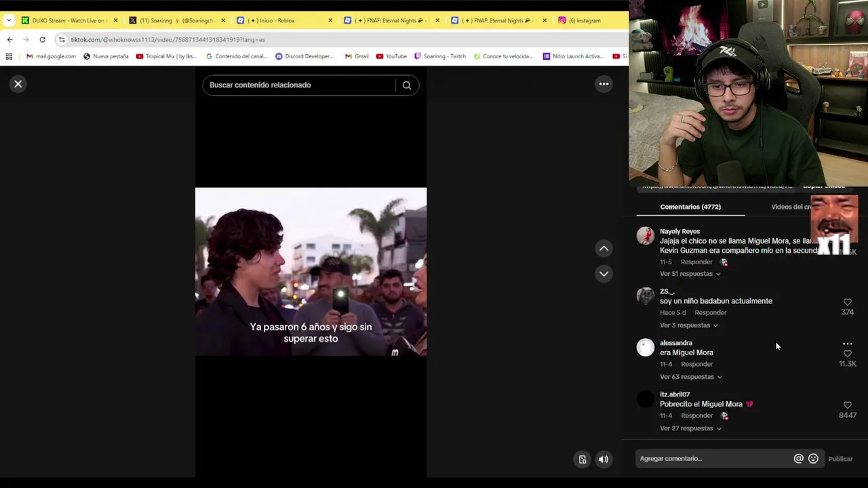Open the Discord Developer bookmark
The width and height of the screenshot is (868, 488).
pos(304,56)
